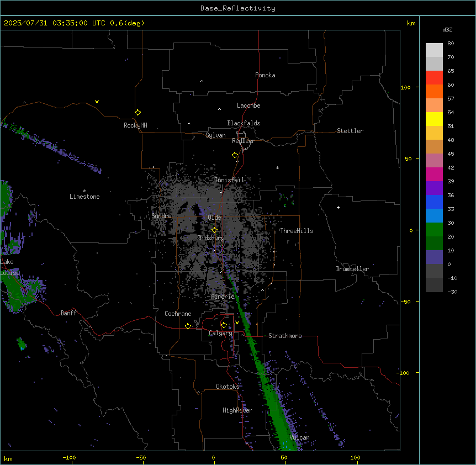476x465 pixels.
Task: Click the Okotoks label
Action: [x=228, y=387]
